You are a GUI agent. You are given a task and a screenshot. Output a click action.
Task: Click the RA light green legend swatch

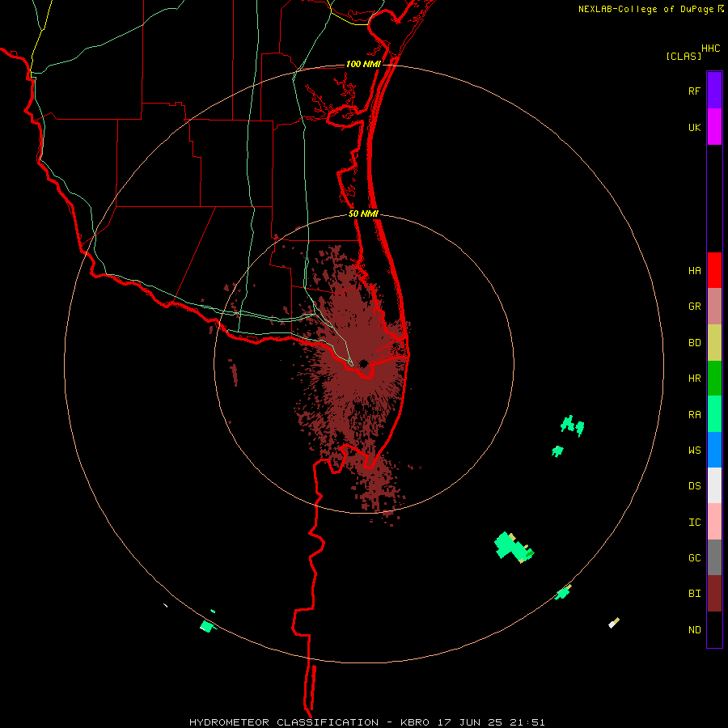pos(714,414)
